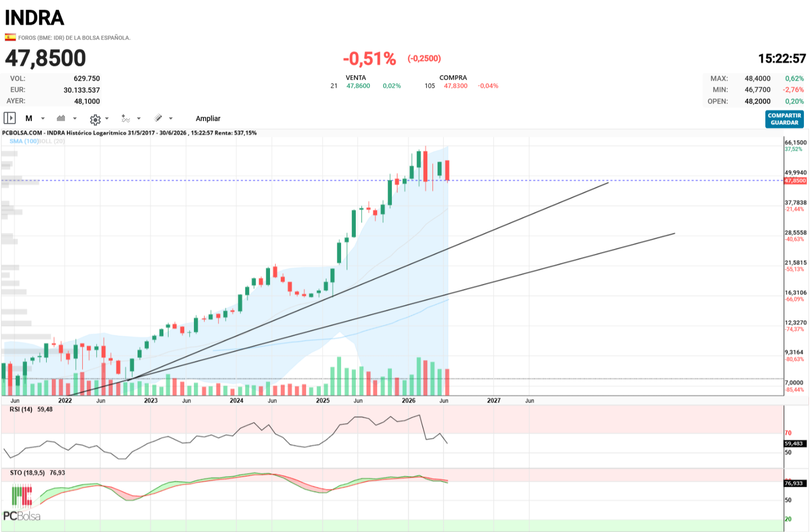Click the clock time 15:22:57
Screen dimensions: 810x532
tap(782, 59)
